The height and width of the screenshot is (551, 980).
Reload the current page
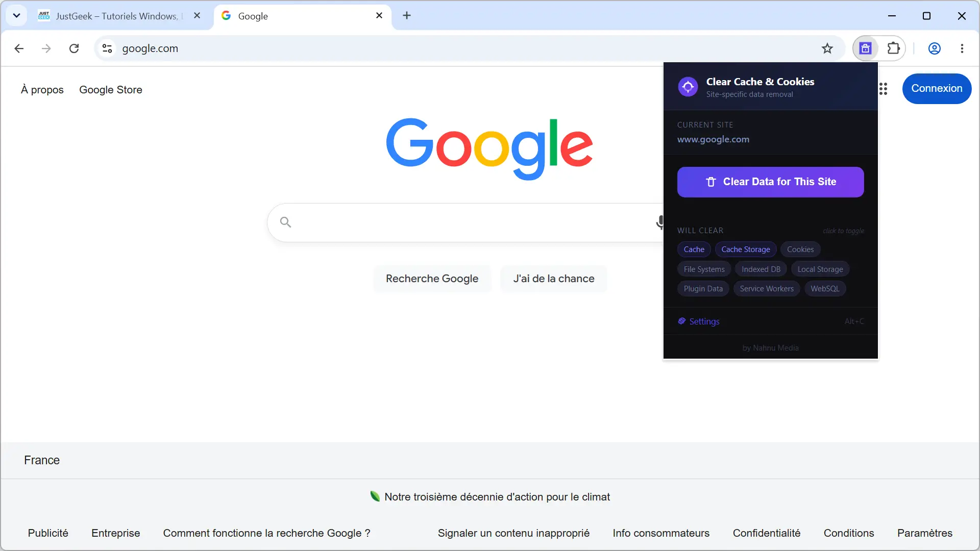coord(74,48)
